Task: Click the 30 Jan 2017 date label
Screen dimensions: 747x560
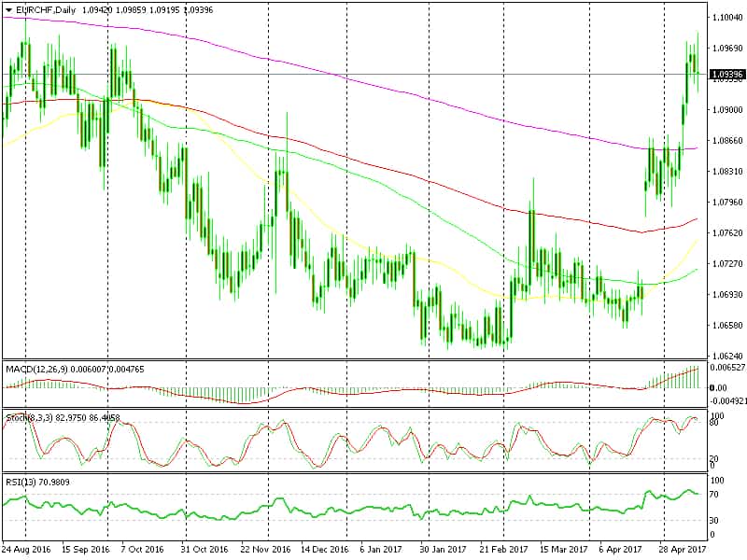Action: coord(443,550)
